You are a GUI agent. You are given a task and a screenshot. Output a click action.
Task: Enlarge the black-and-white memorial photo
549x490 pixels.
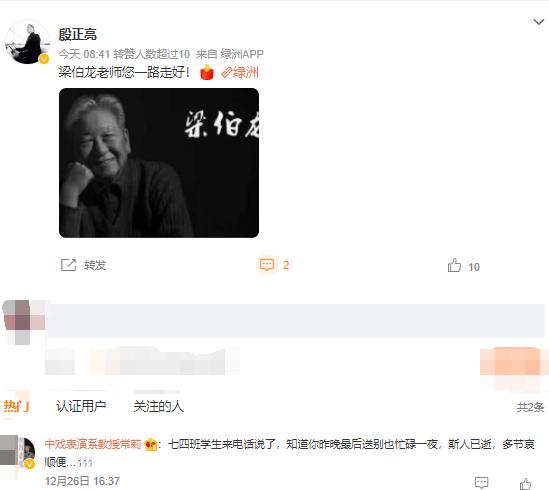159,163
